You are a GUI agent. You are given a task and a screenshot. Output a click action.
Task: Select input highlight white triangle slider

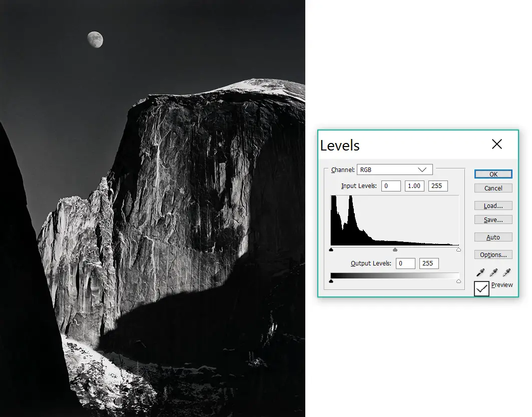click(459, 249)
